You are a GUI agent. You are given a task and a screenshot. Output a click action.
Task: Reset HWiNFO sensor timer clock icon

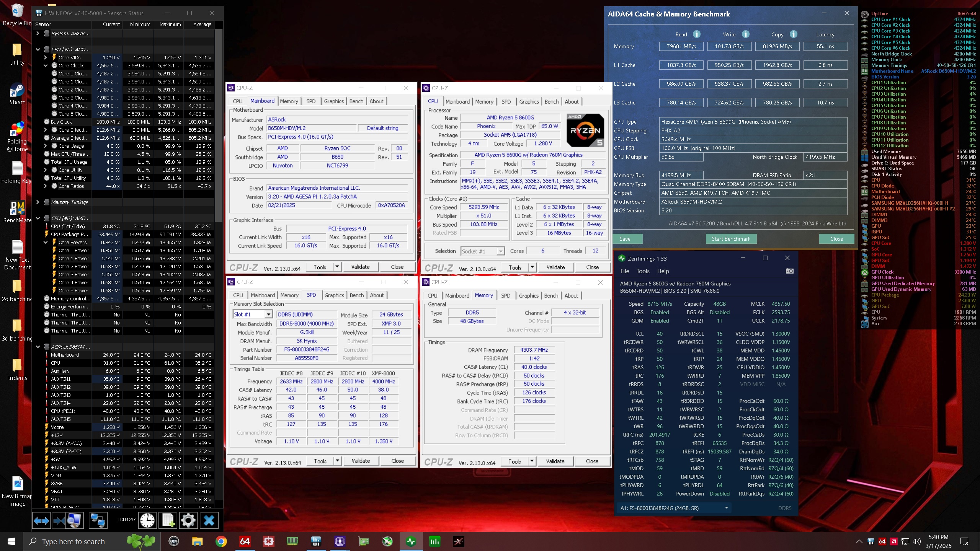[x=147, y=520]
